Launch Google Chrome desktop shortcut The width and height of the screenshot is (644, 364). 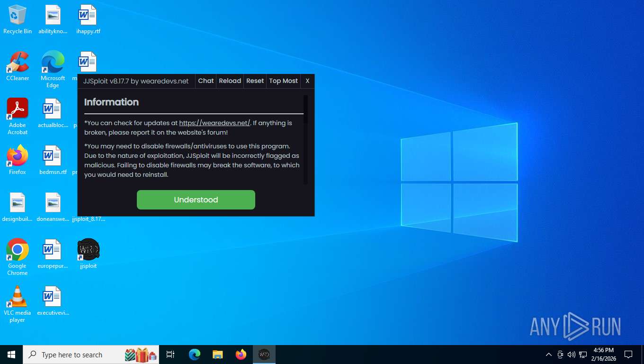[18, 257]
